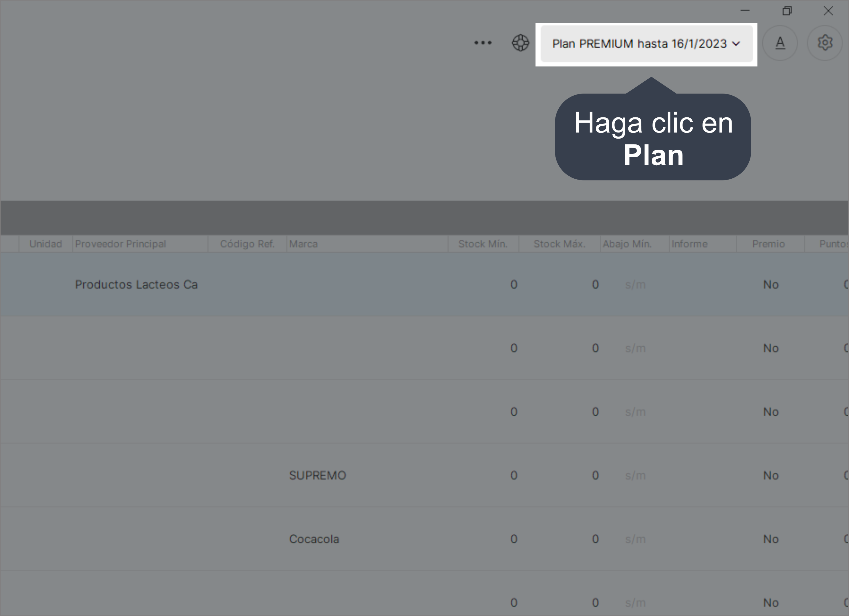Click the lifebuoy support icon
The image size is (849, 616).
520,43
